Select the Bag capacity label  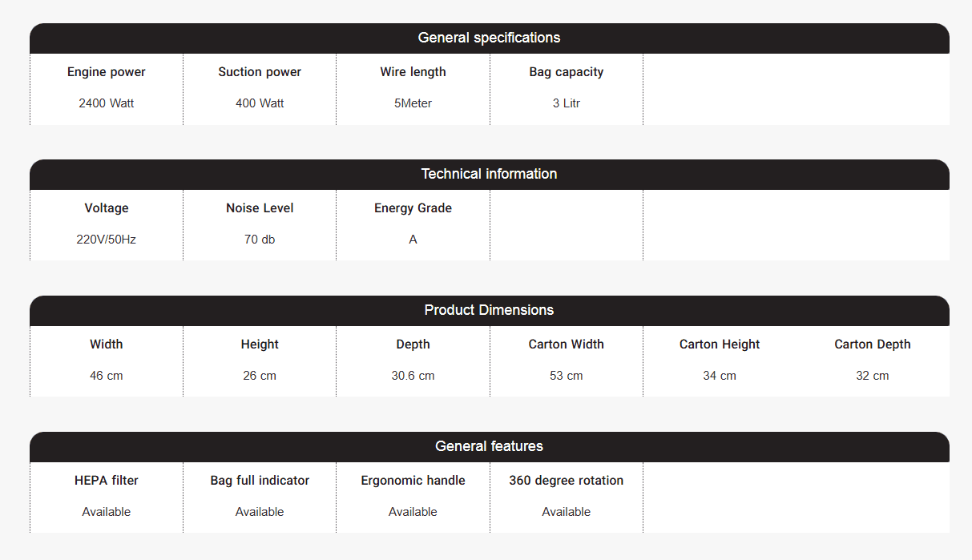(567, 72)
